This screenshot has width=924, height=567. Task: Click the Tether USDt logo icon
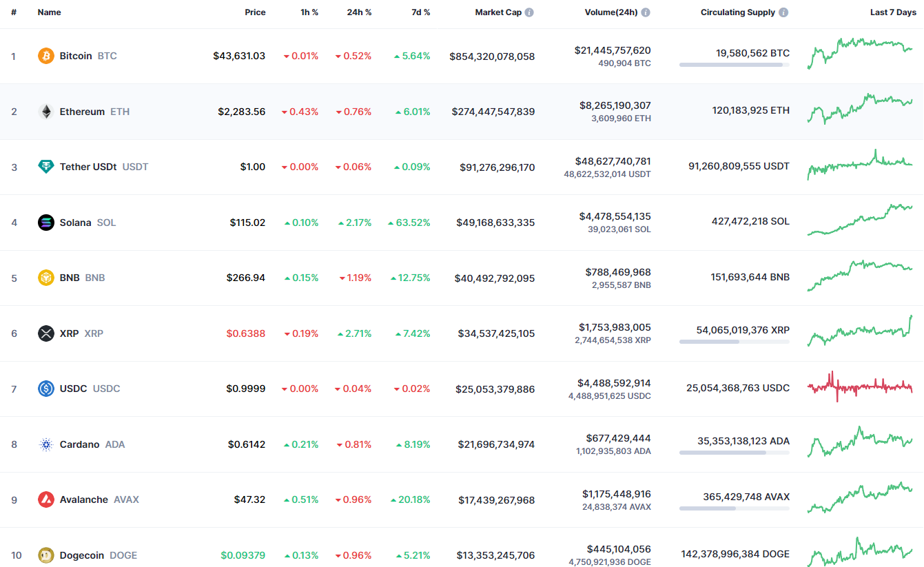click(x=45, y=167)
